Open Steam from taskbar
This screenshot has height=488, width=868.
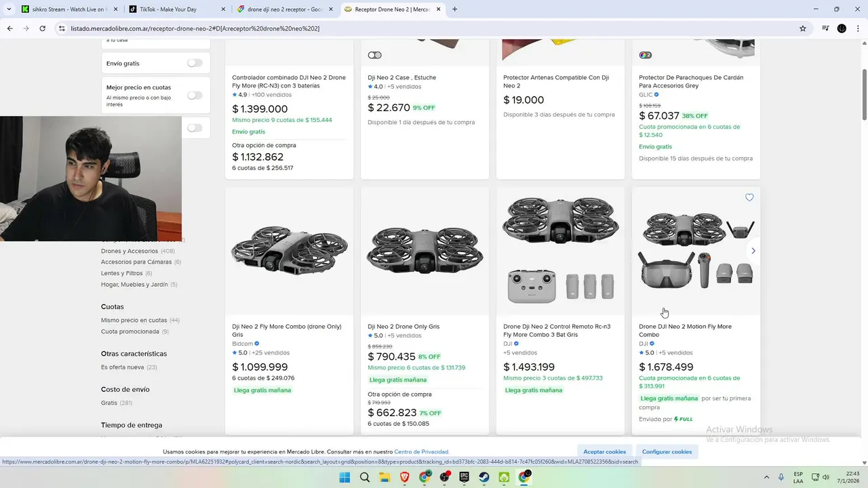point(484,477)
